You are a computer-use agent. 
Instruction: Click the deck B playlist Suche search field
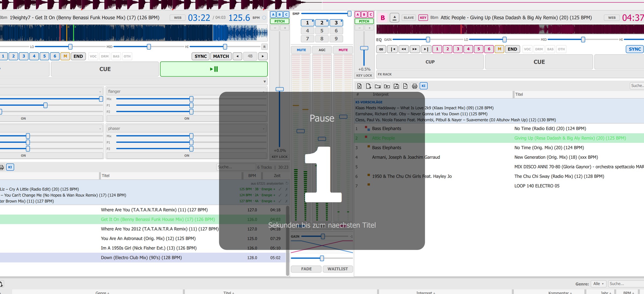click(x=637, y=86)
